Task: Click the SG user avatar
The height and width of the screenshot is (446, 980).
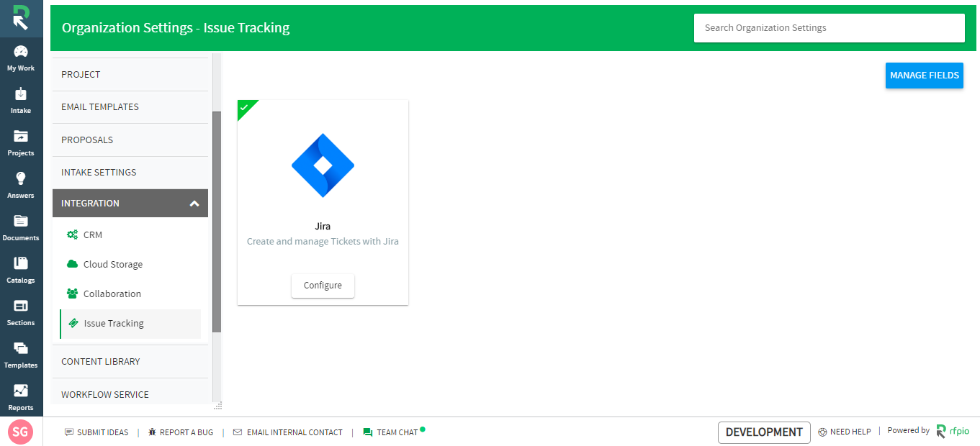Action: tap(20, 432)
